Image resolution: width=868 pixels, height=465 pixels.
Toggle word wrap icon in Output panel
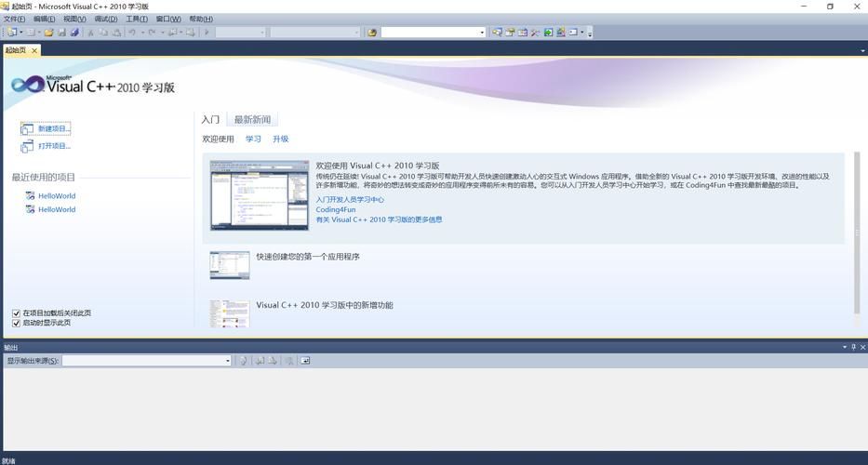tap(304, 361)
